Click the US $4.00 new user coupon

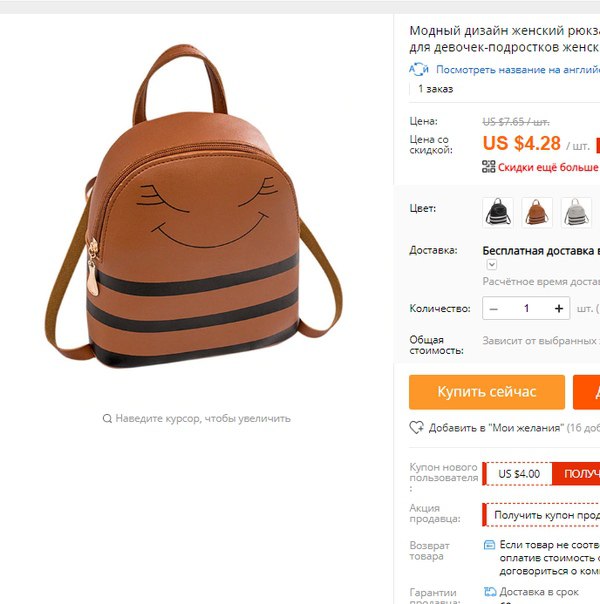point(518,474)
